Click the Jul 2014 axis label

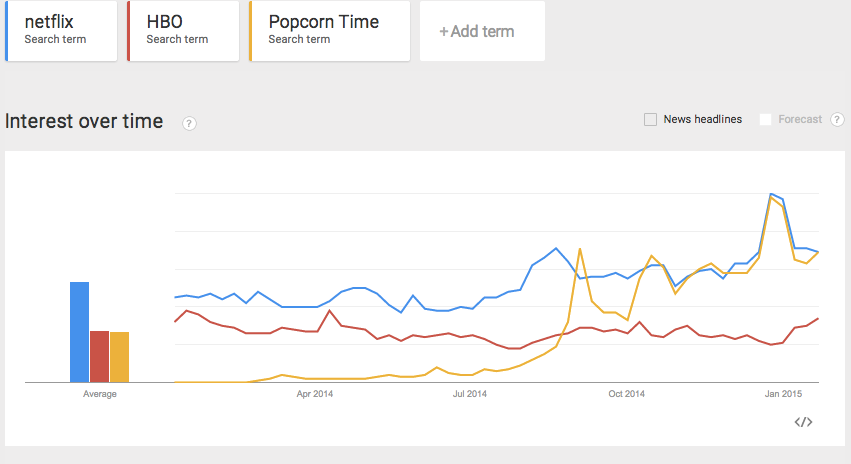pyautogui.click(x=469, y=394)
